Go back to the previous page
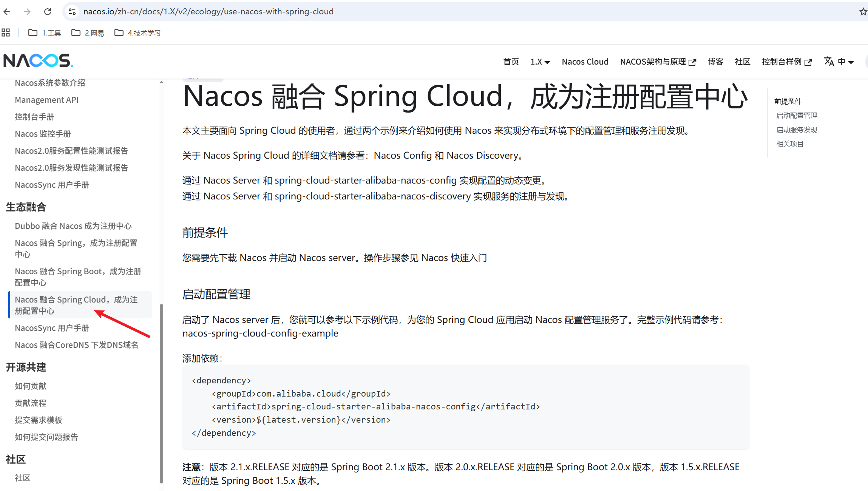868x491 pixels. tap(7, 12)
